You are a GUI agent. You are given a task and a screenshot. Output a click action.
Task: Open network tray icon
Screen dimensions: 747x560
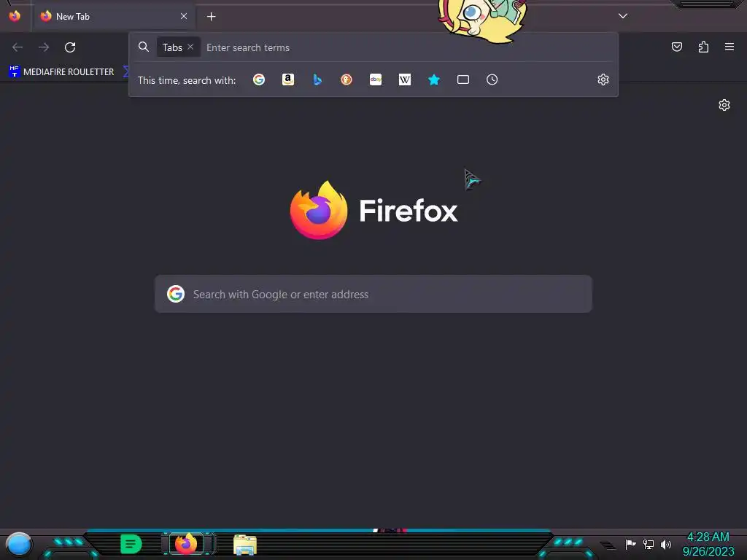point(649,544)
